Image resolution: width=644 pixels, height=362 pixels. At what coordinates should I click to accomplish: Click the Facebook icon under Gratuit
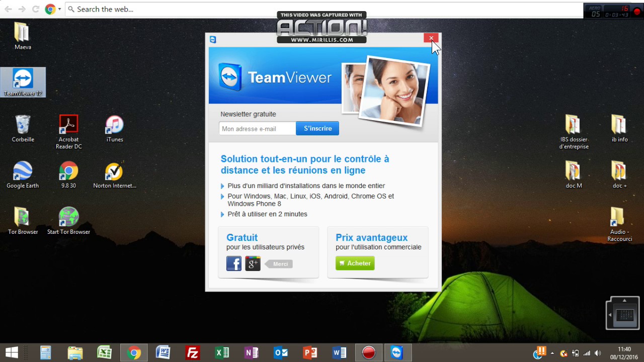coord(234,263)
